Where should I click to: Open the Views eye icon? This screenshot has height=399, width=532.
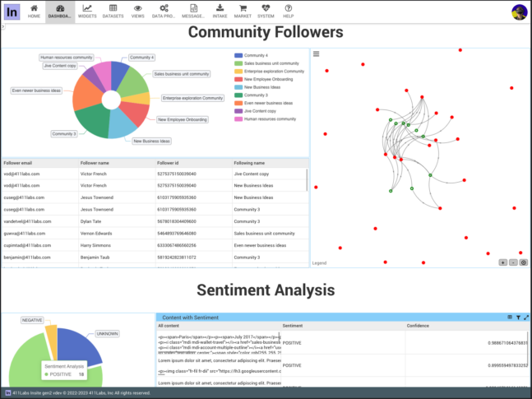pos(137,8)
